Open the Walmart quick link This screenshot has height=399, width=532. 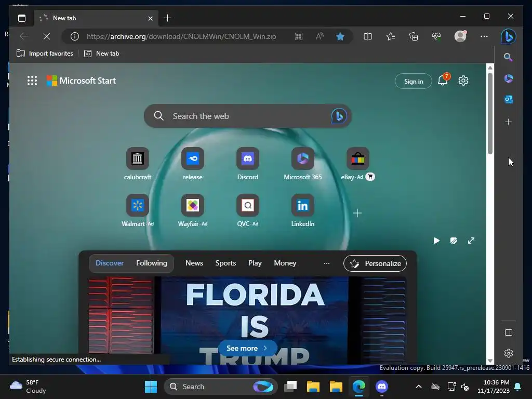tap(137, 210)
